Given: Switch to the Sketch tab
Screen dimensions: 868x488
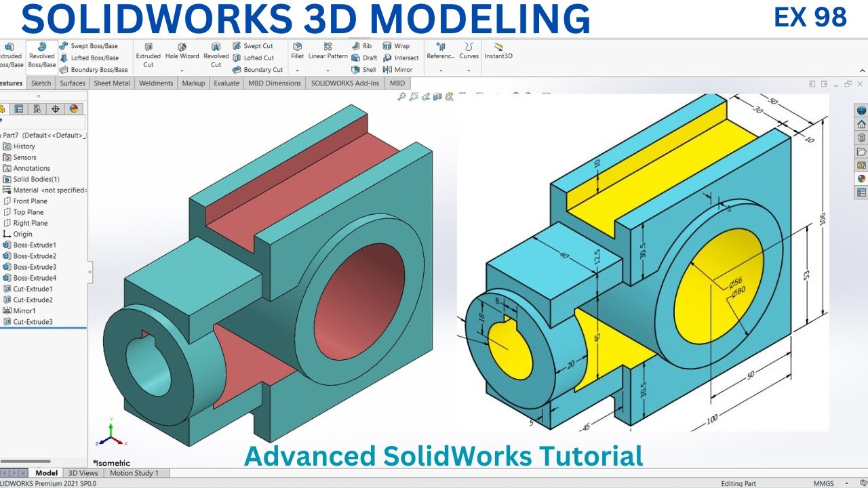Looking at the screenshot, I should click(x=41, y=83).
